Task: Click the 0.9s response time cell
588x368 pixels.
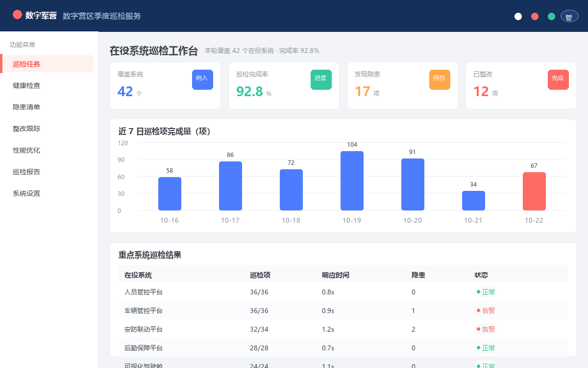Action: (328, 311)
